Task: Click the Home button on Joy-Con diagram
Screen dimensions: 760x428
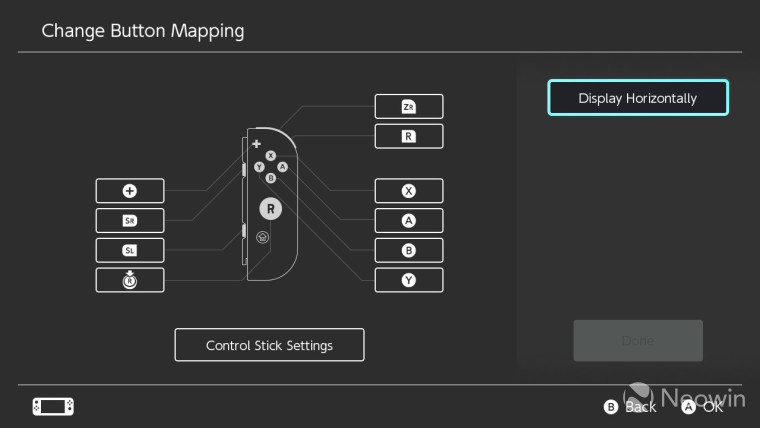Action: [263, 237]
